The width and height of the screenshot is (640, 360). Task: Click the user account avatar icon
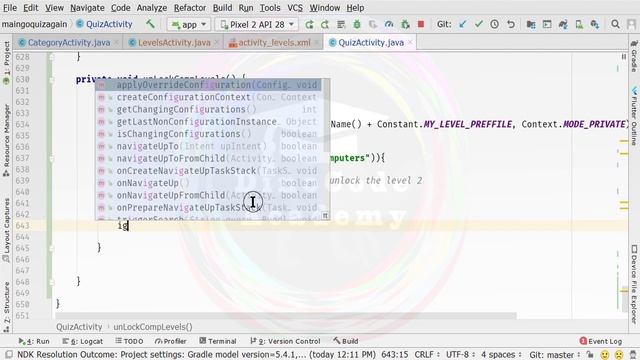point(631,24)
